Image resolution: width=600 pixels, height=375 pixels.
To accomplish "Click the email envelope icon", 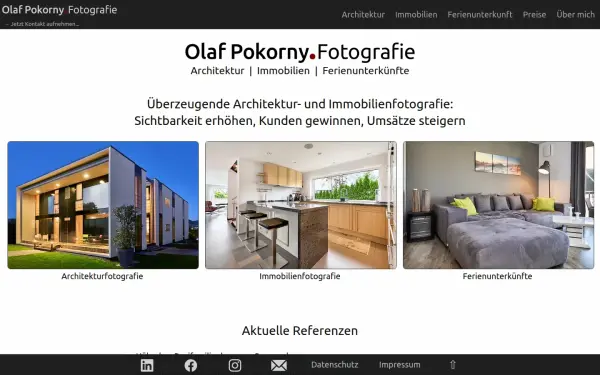I will pos(279,365).
